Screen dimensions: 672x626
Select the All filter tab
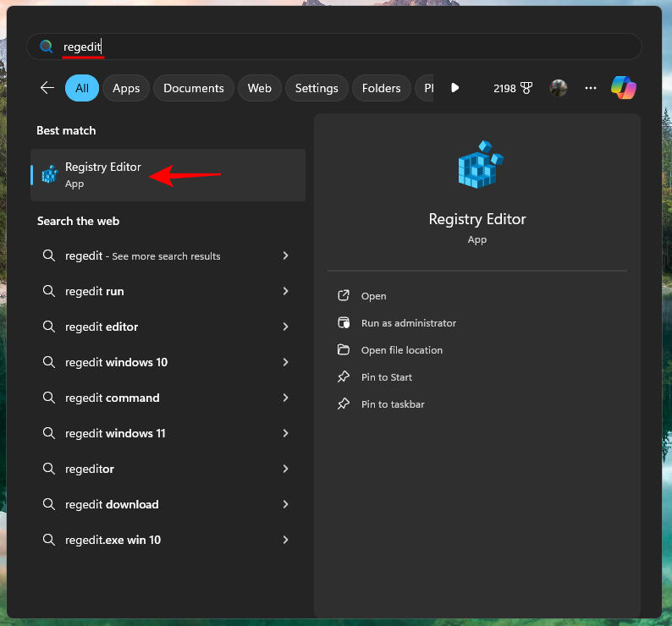pos(82,88)
